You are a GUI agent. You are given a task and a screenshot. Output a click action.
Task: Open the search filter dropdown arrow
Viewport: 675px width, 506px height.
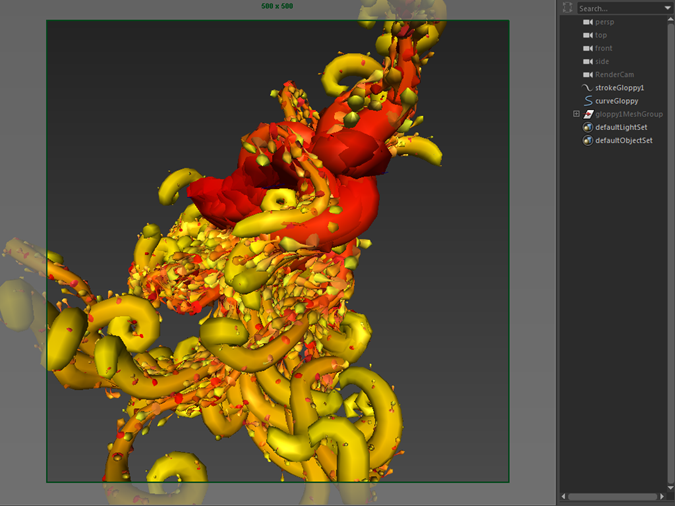click(669, 8)
